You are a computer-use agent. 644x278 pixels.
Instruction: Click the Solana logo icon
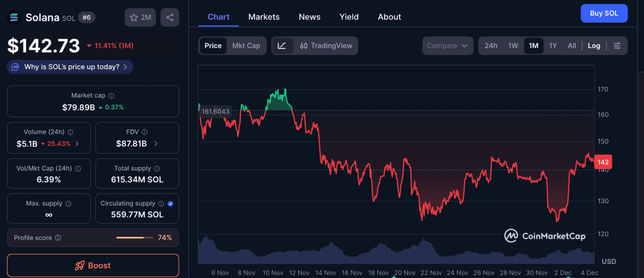click(x=14, y=17)
